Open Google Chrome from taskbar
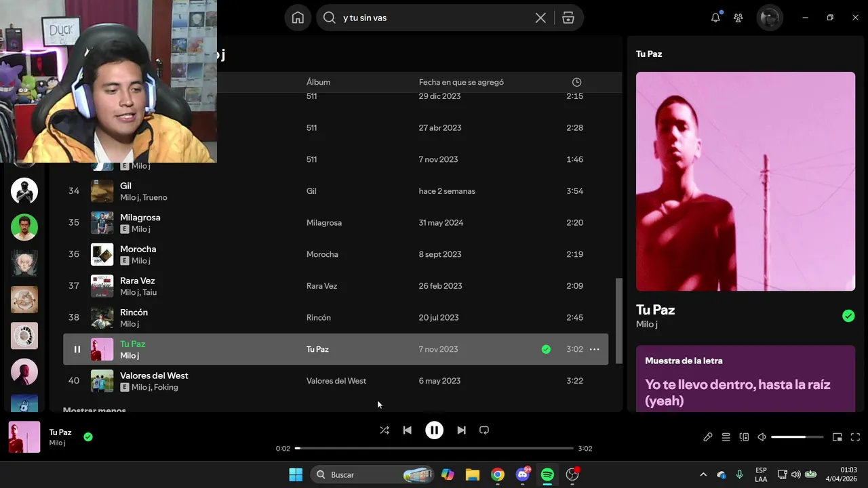 pos(498,474)
